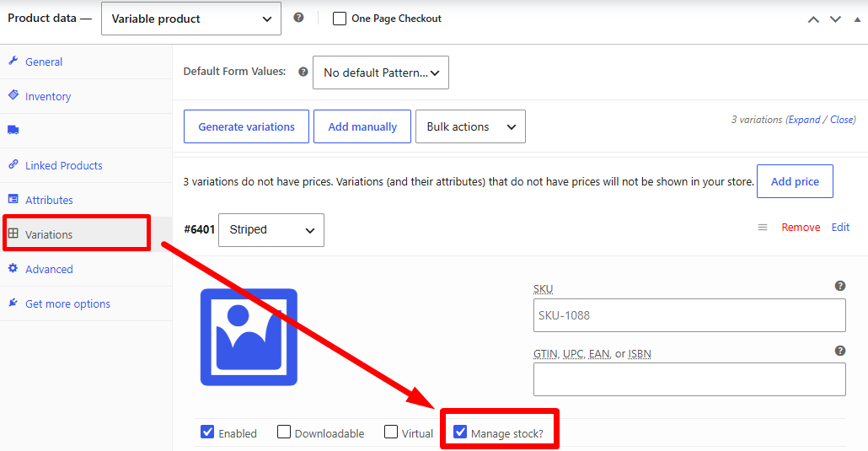Viewport: 868px width, 451px height.
Task: Click the Default Form Values help icon
Action: click(303, 72)
